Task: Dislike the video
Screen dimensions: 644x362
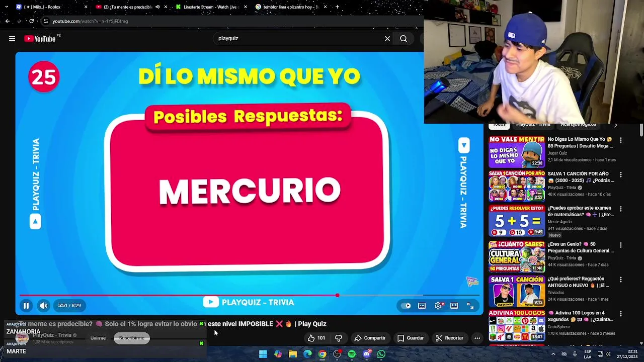Action: click(x=338, y=338)
